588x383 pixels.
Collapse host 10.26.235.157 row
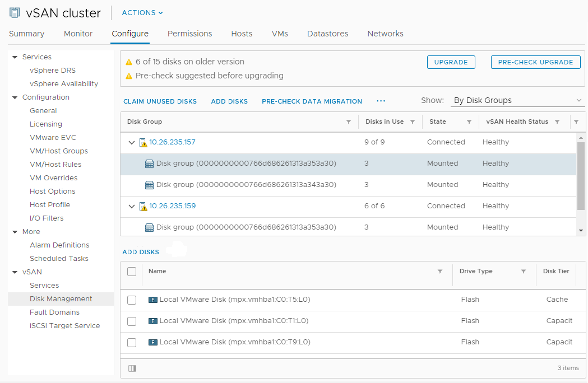point(132,142)
